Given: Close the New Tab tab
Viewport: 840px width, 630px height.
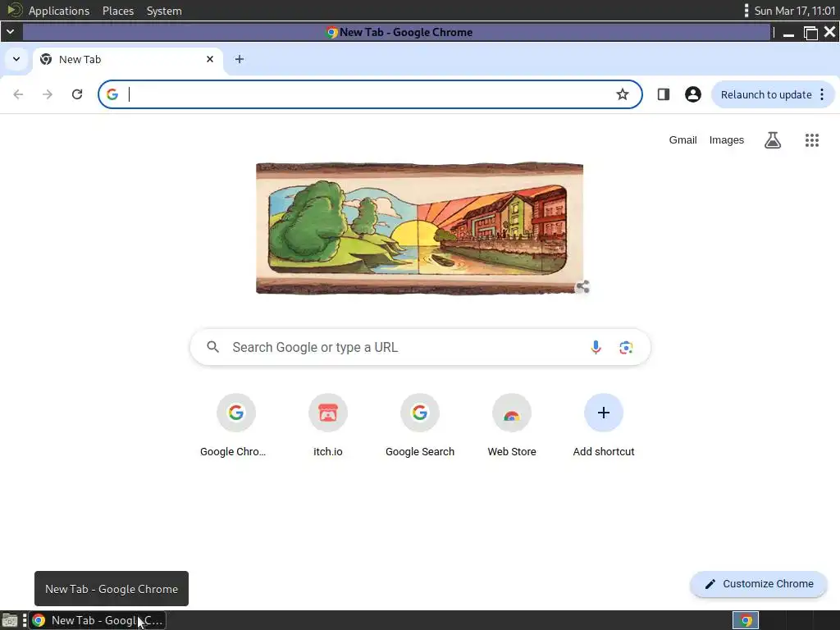Looking at the screenshot, I should 210,59.
